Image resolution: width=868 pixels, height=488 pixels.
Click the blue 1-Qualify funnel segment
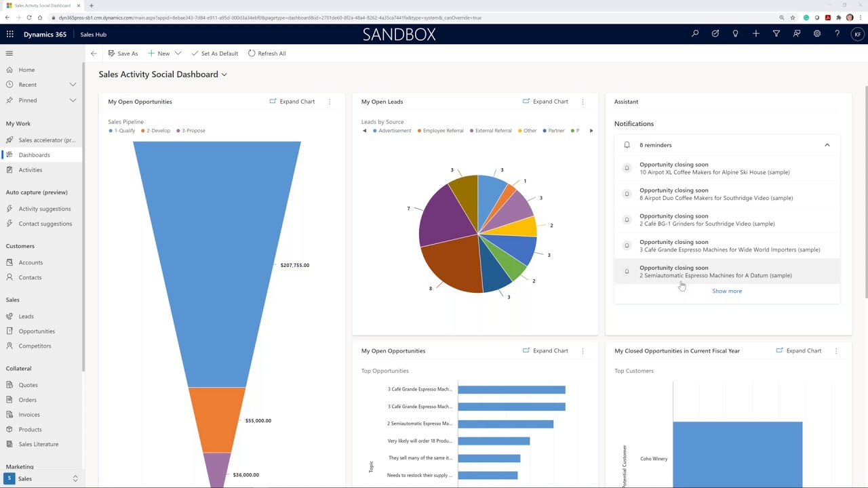(x=217, y=264)
